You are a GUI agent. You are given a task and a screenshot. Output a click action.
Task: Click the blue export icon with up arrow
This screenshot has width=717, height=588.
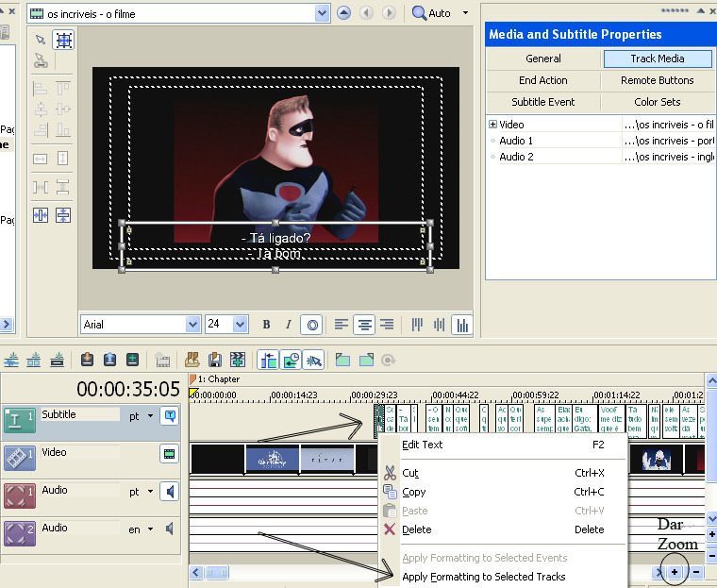(x=109, y=360)
